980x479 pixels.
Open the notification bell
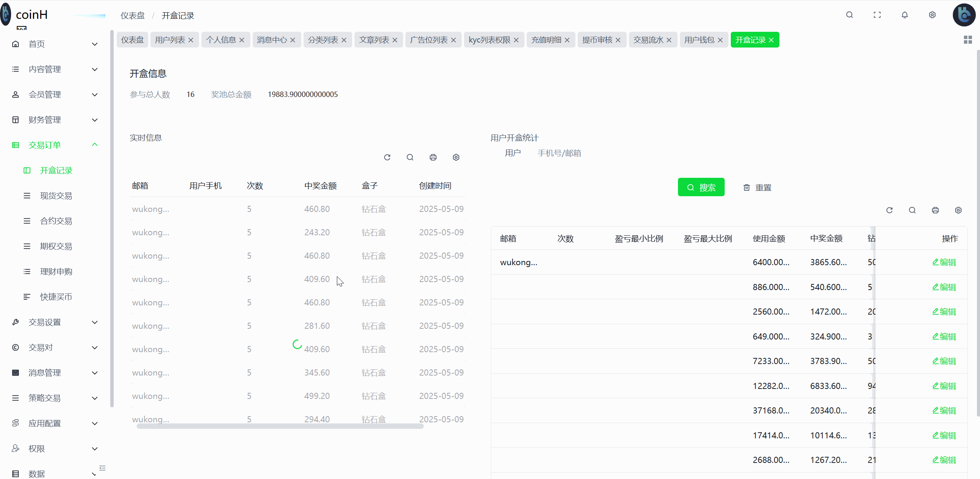pyautogui.click(x=905, y=15)
